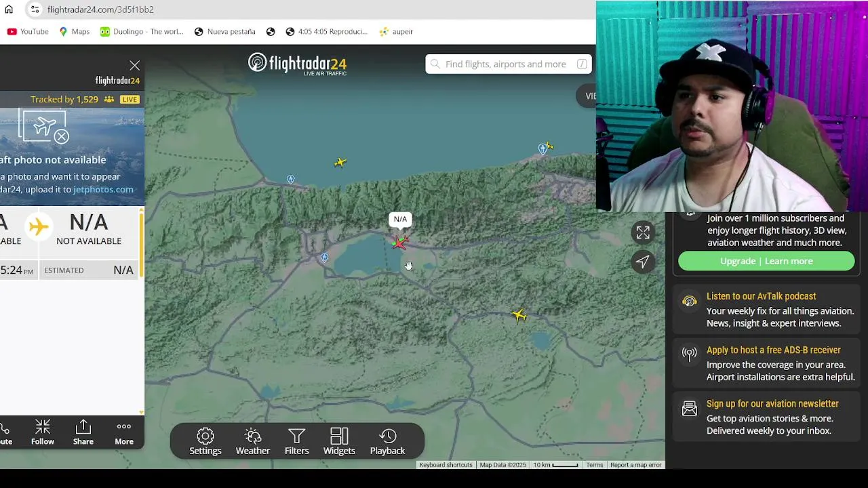Open Keyboard shortcuts link on map
Viewport: 868px width, 488px height.
(x=446, y=465)
